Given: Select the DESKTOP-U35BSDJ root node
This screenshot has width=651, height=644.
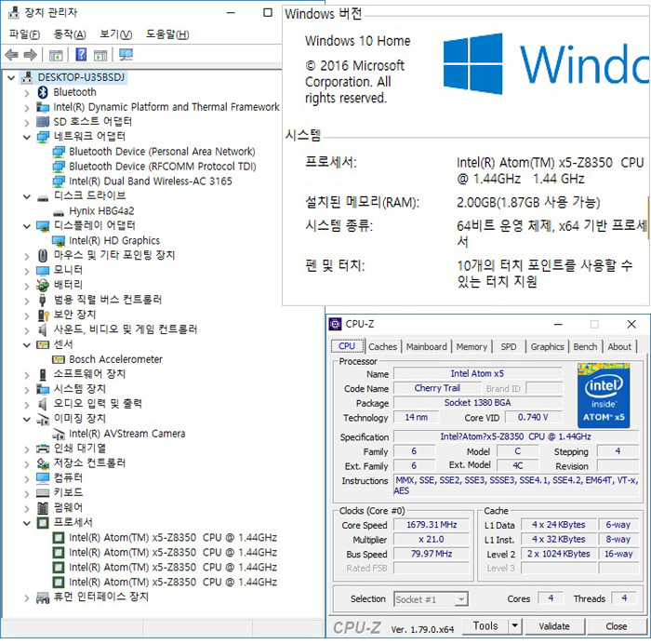Looking at the screenshot, I should pos(82,77).
